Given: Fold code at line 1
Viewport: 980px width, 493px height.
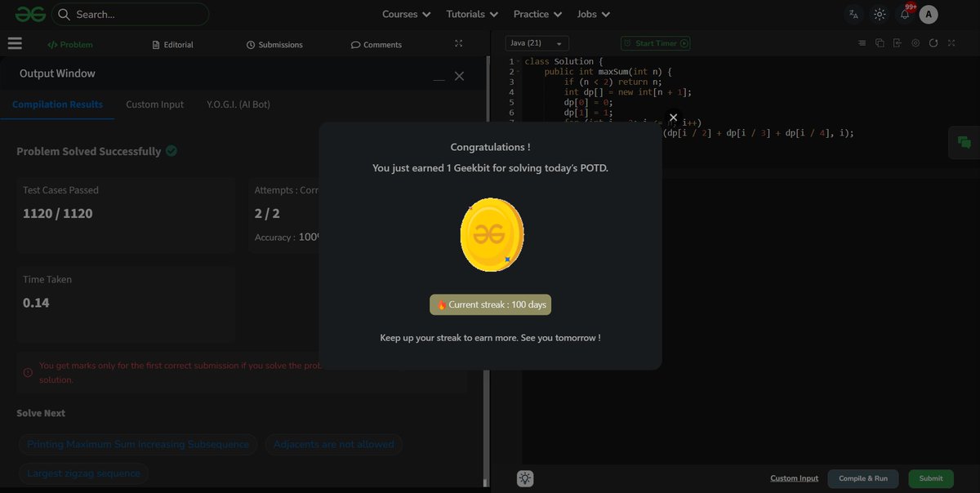Looking at the screenshot, I should [519, 62].
